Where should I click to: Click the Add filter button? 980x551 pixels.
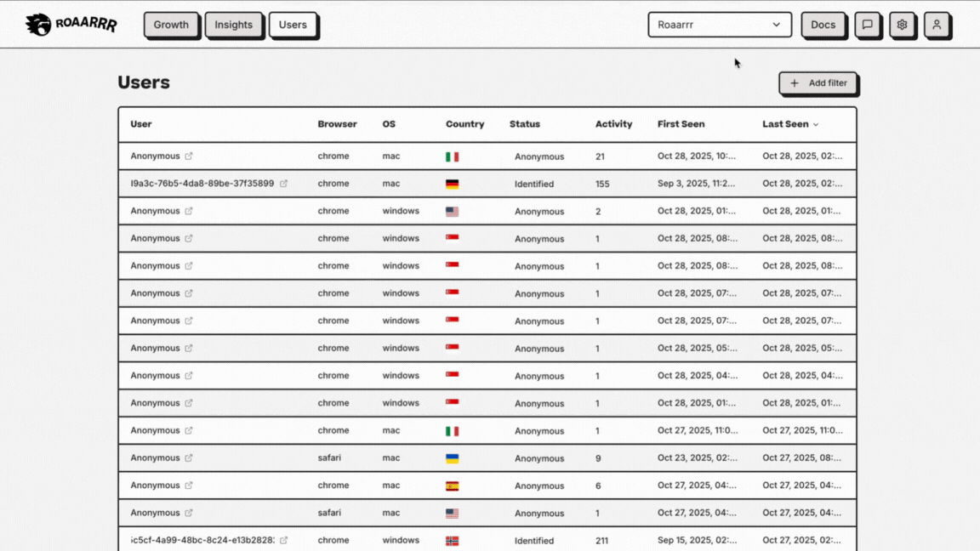[818, 82]
